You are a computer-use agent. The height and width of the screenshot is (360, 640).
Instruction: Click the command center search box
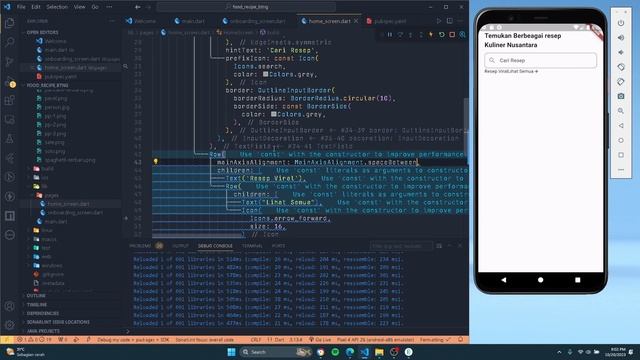coord(247,7)
